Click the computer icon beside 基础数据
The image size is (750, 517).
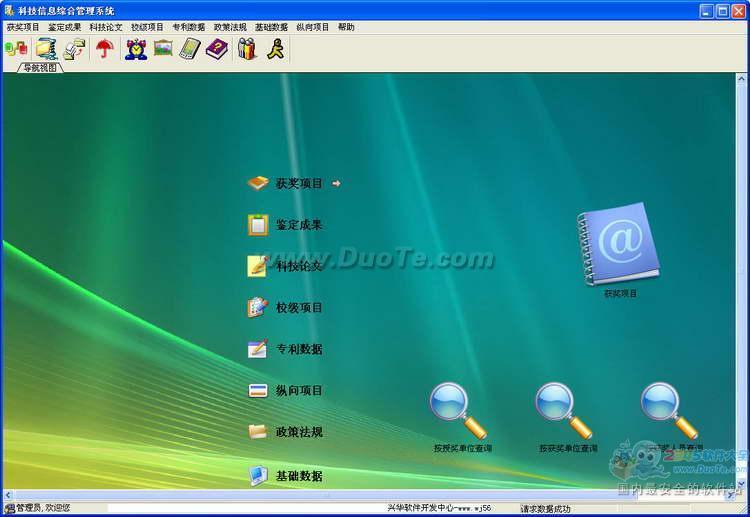pyautogui.click(x=258, y=475)
